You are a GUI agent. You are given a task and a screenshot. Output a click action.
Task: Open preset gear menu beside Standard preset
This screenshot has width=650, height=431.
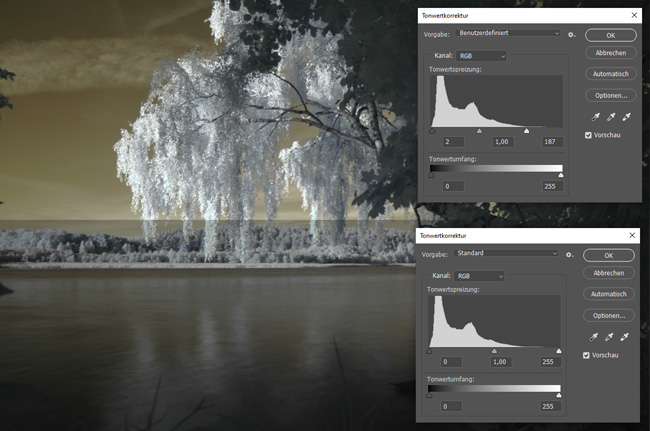569,254
